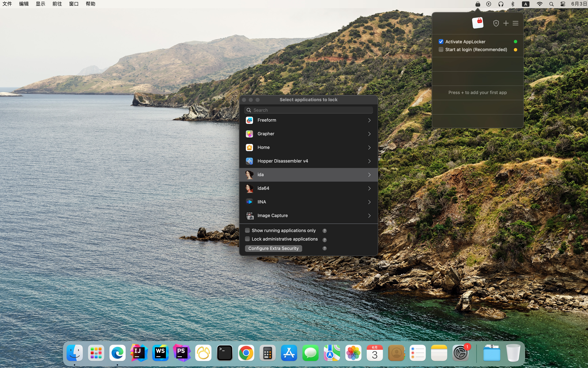Launch WebStorm from the Dock
Screen dimensions: 588x368
(160, 353)
